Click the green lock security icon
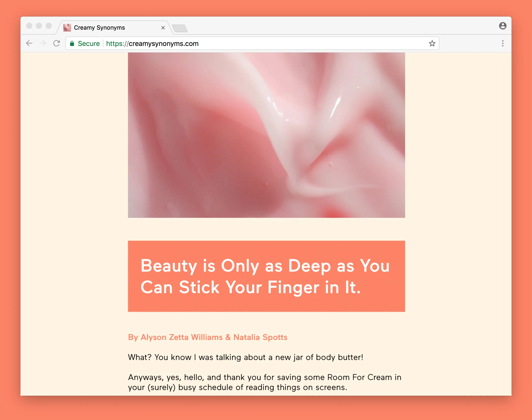This screenshot has width=532, height=420. pos(72,44)
